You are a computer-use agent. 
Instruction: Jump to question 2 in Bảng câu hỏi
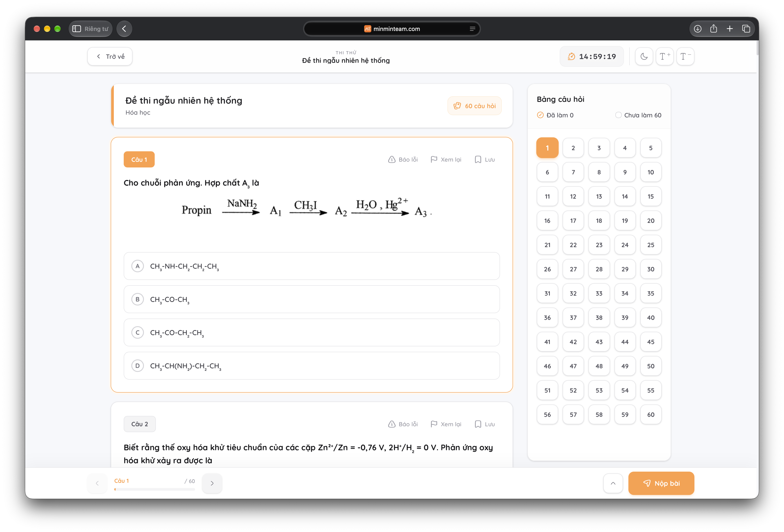tap(573, 148)
